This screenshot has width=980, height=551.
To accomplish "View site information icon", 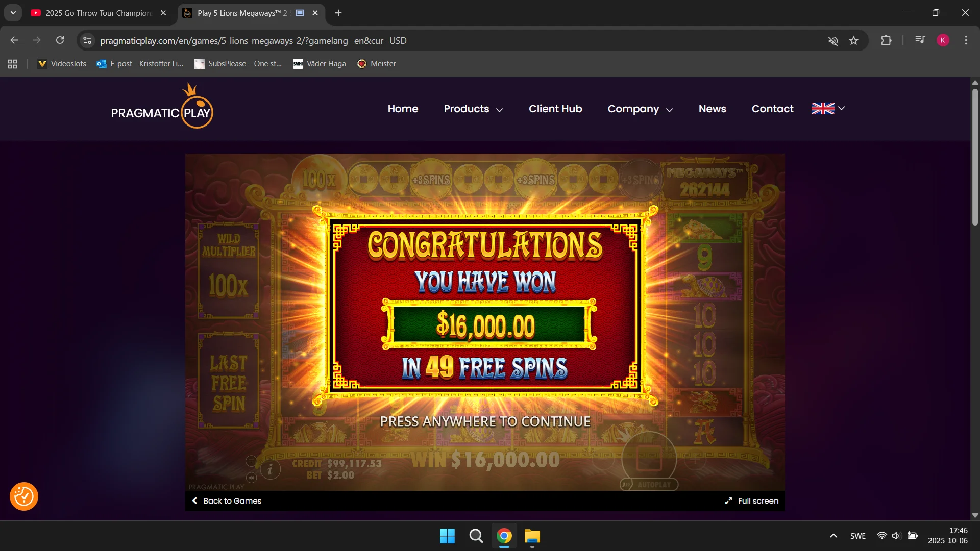I will [87, 40].
